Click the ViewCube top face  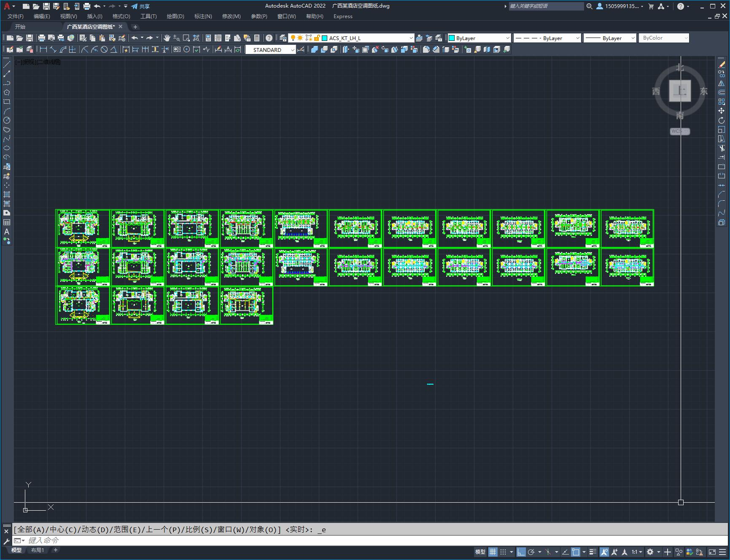click(x=680, y=91)
